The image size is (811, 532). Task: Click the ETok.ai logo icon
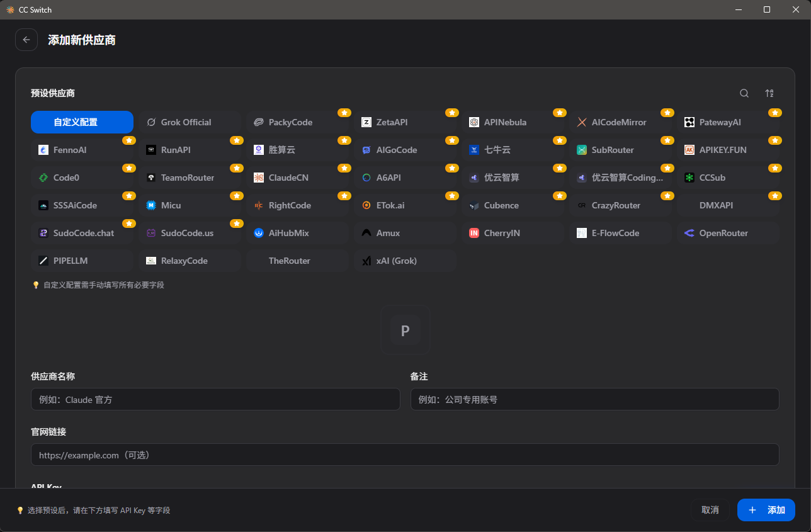[366, 205]
